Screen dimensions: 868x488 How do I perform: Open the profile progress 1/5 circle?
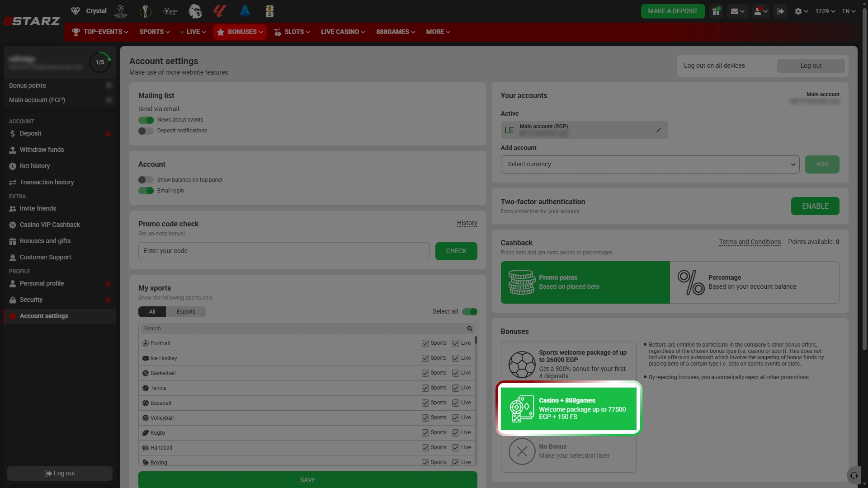[100, 62]
